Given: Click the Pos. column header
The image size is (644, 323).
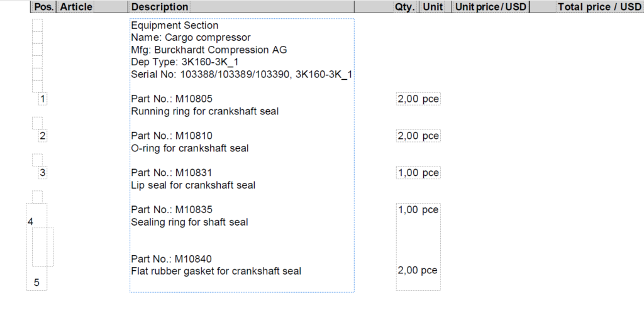Looking at the screenshot, I should pos(43,7).
